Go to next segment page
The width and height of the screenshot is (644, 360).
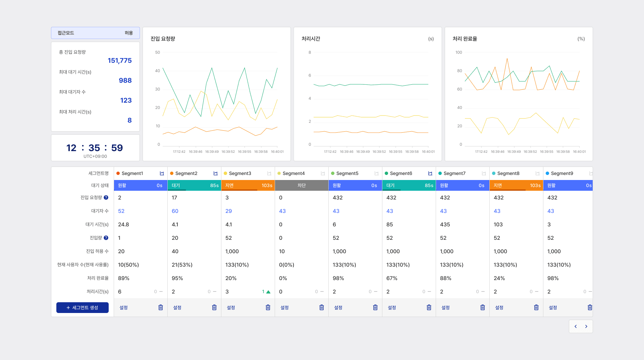click(x=586, y=326)
